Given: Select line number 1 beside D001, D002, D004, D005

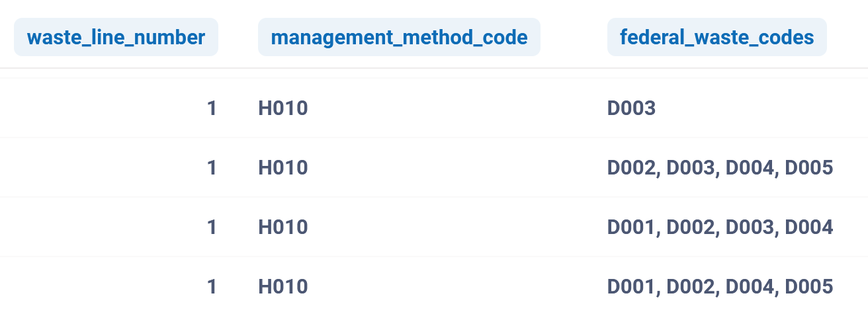Looking at the screenshot, I should pyautogui.click(x=212, y=287).
